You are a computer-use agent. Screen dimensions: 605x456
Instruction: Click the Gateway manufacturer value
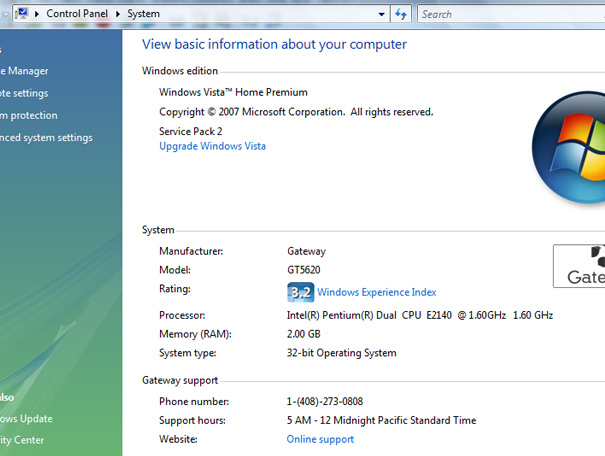click(x=306, y=251)
